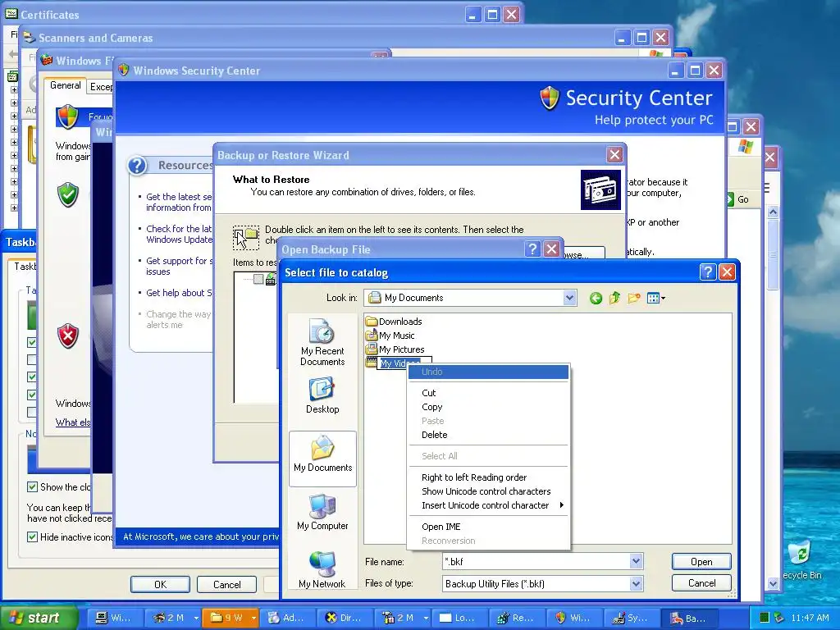Select Desktop in the places bar
Viewport: 840px width, 630px height.
[322, 395]
